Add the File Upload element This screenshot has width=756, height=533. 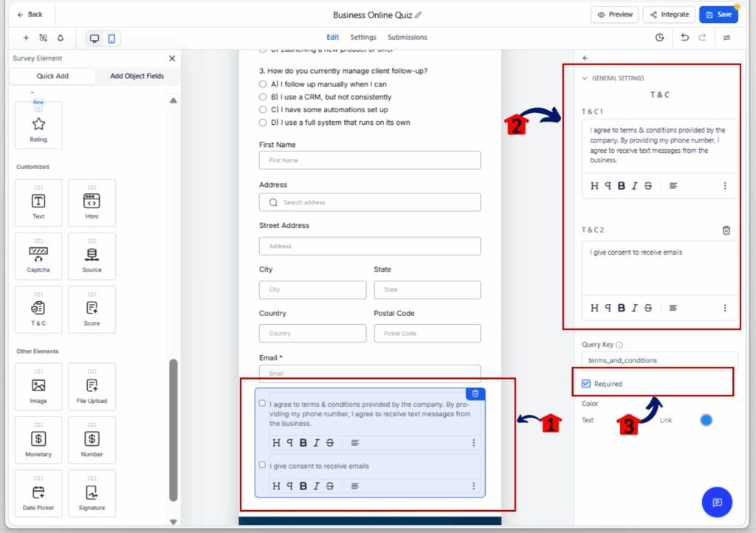[x=92, y=387]
